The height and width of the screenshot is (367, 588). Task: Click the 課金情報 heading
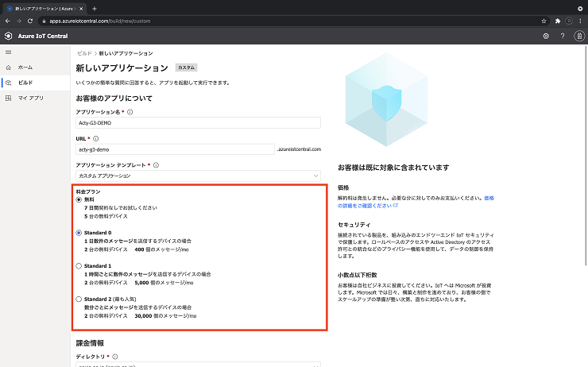point(90,343)
